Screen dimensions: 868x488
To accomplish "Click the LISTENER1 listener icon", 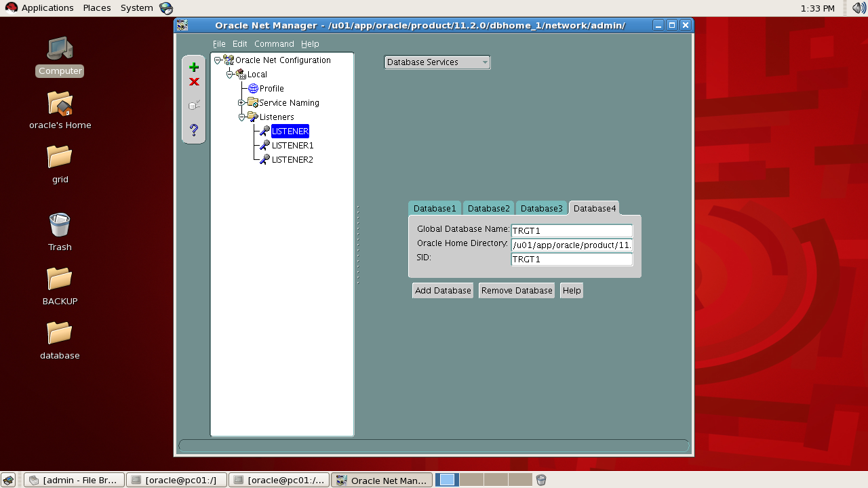I will pyautogui.click(x=265, y=145).
